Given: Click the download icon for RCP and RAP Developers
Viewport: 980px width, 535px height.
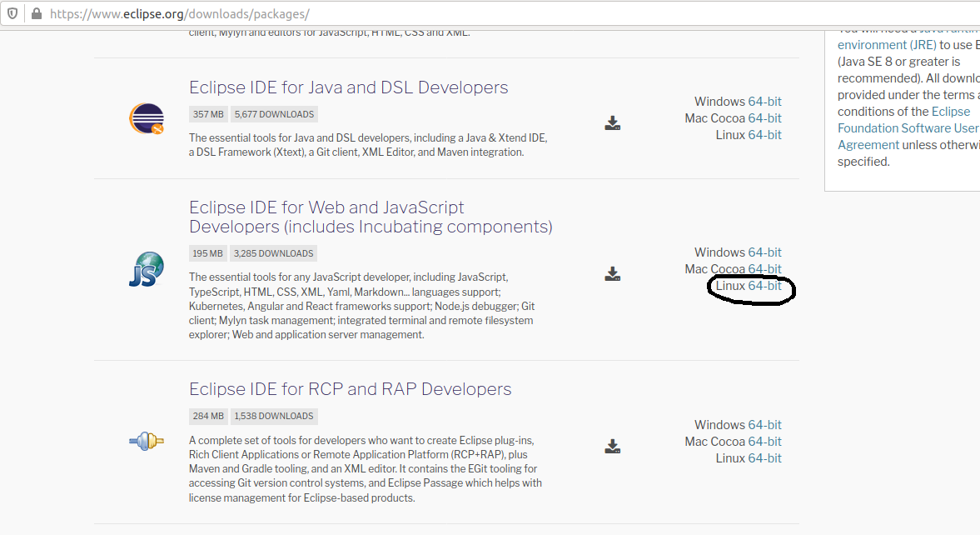Looking at the screenshot, I should click(613, 446).
